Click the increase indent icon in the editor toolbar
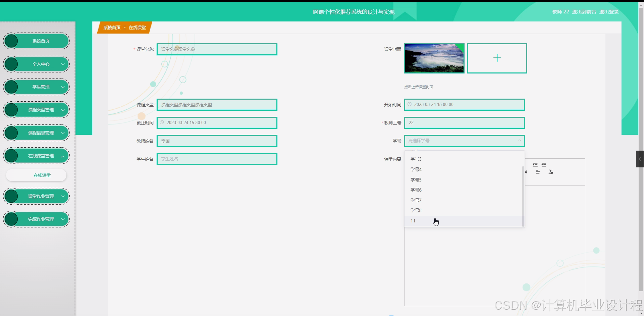This screenshot has height=316, width=644. (544, 165)
